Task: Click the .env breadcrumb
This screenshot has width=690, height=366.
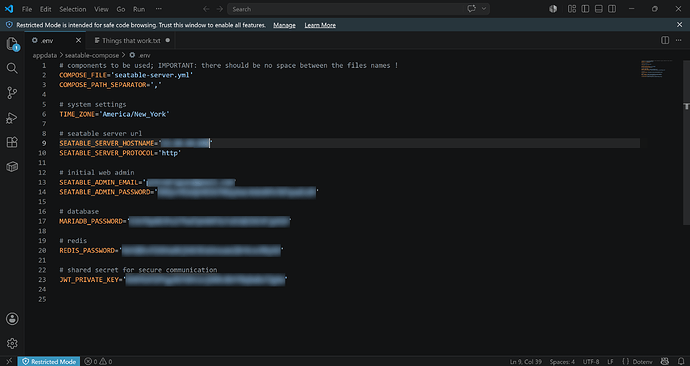Action: (140, 55)
